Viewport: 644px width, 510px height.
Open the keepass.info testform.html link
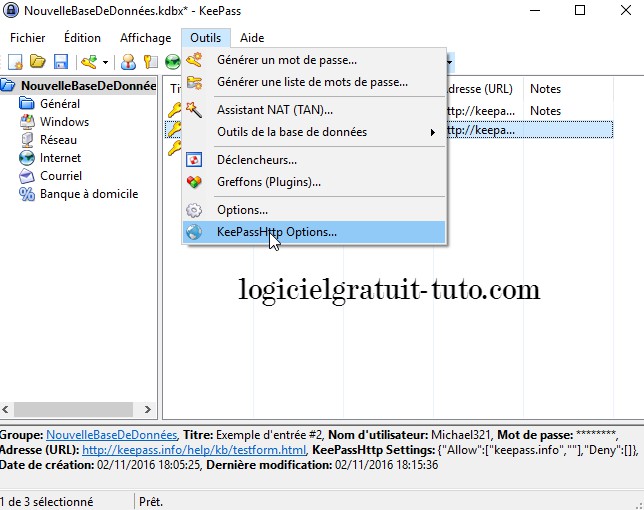tap(194, 450)
